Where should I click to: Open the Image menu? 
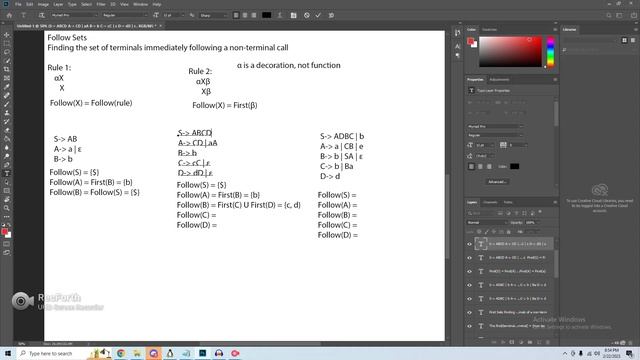43,4
